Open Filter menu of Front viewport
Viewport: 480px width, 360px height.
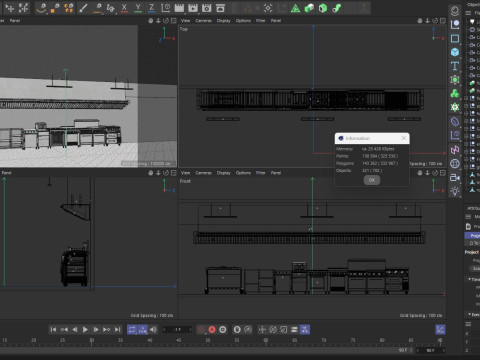coord(260,173)
